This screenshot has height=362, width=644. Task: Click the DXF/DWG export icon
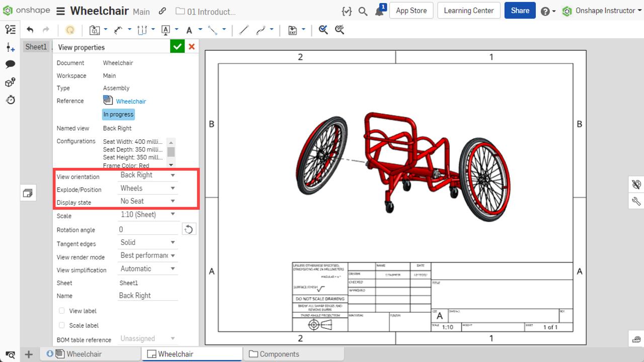click(293, 30)
